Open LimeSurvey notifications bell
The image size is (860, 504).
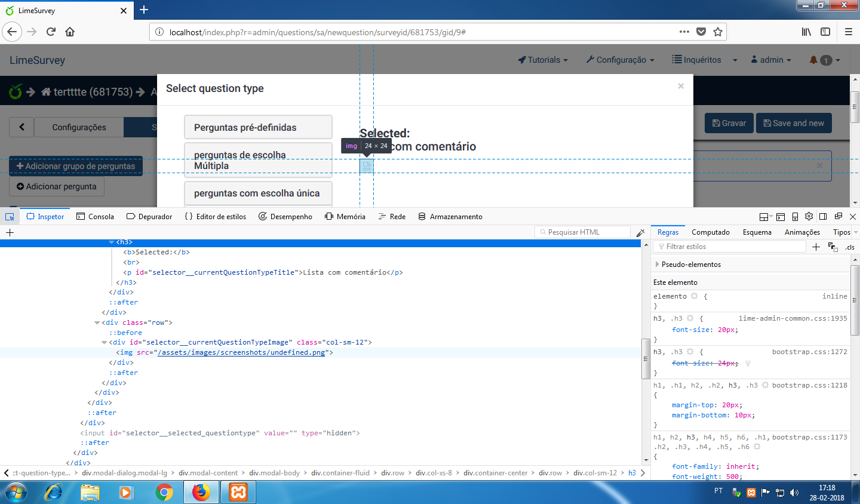(813, 60)
